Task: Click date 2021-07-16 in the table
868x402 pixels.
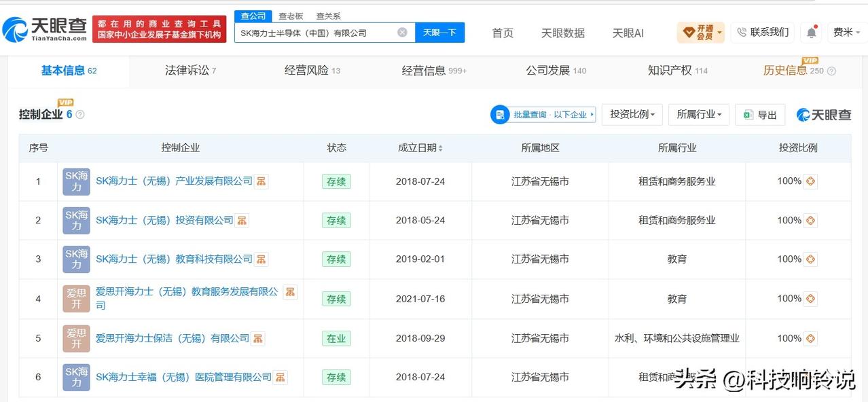Action: point(420,299)
